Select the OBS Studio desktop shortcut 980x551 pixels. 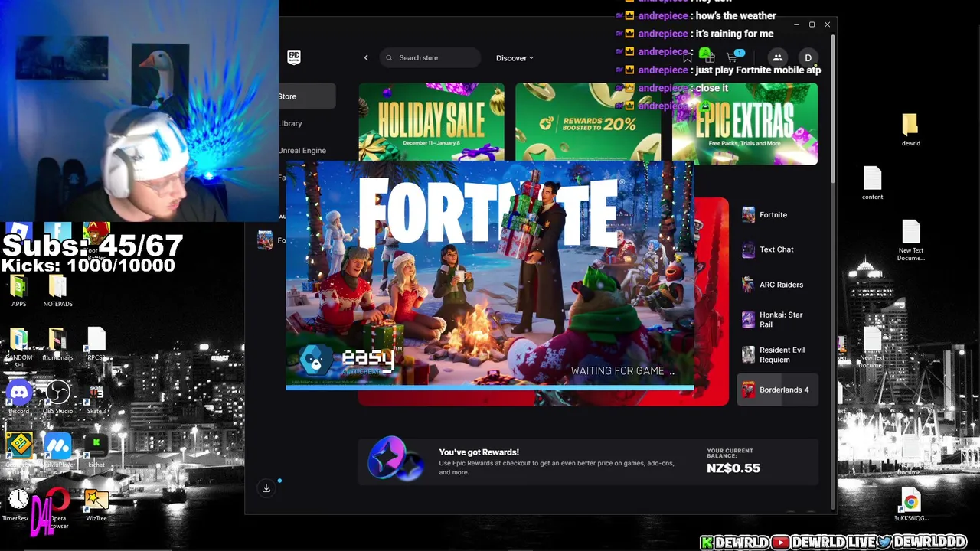pyautogui.click(x=57, y=398)
